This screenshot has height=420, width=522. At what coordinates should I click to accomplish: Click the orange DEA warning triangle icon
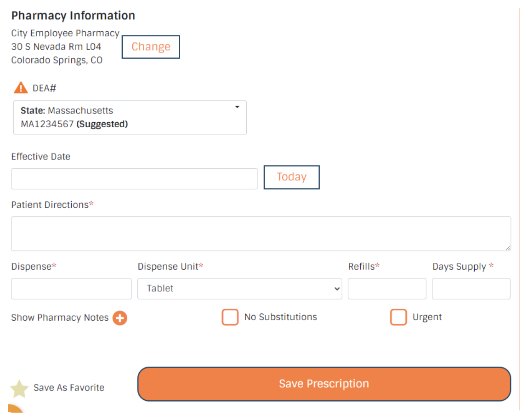(21, 87)
